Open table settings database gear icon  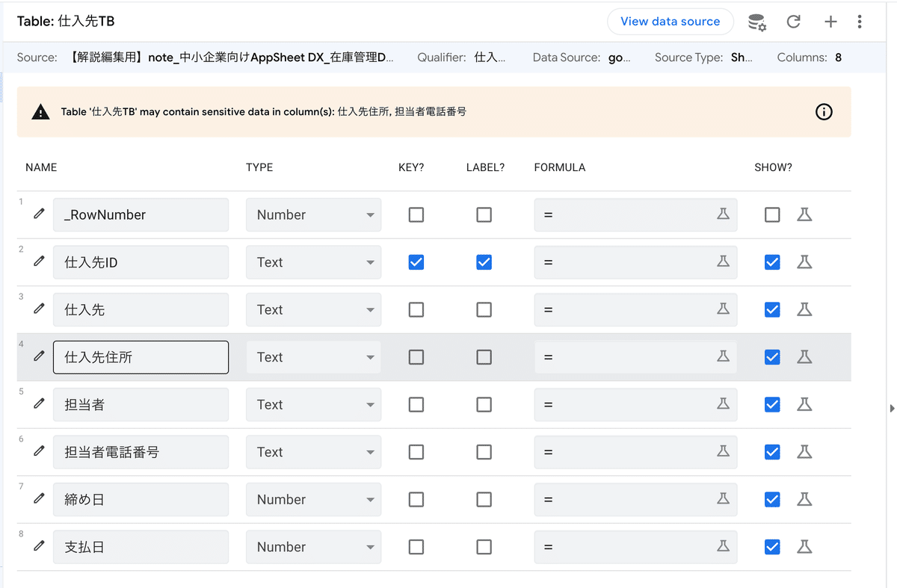coord(757,22)
